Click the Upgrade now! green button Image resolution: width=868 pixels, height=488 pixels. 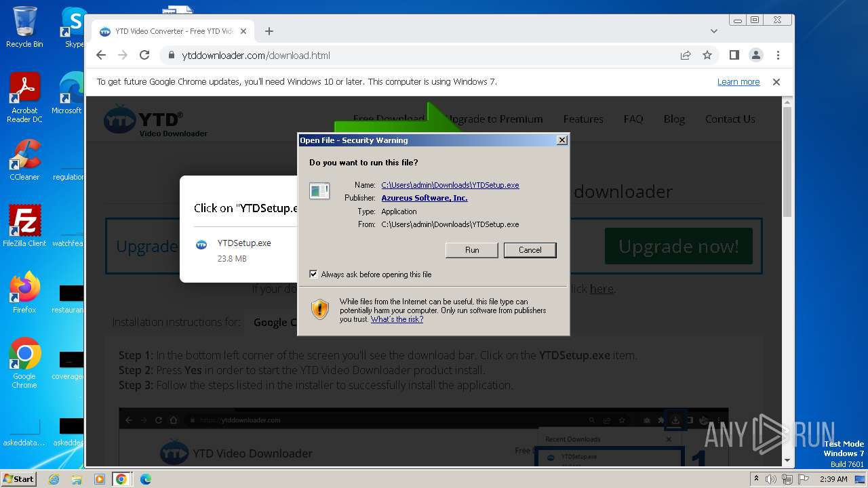point(679,246)
